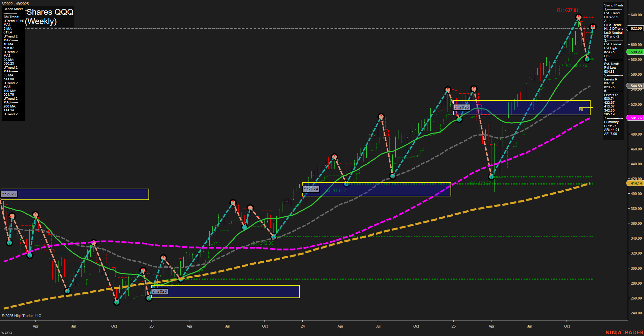
Task: Click the green swing low marker near April 2025
Action: [x=491, y=177]
